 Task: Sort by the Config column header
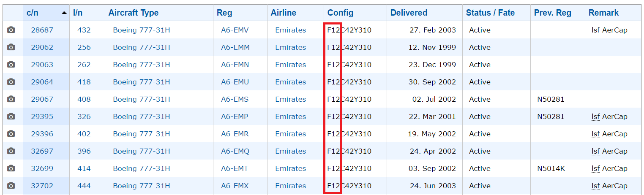click(341, 13)
